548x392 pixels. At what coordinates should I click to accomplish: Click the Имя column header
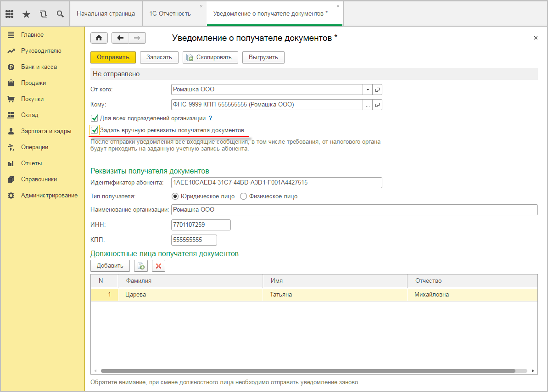tap(335, 280)
